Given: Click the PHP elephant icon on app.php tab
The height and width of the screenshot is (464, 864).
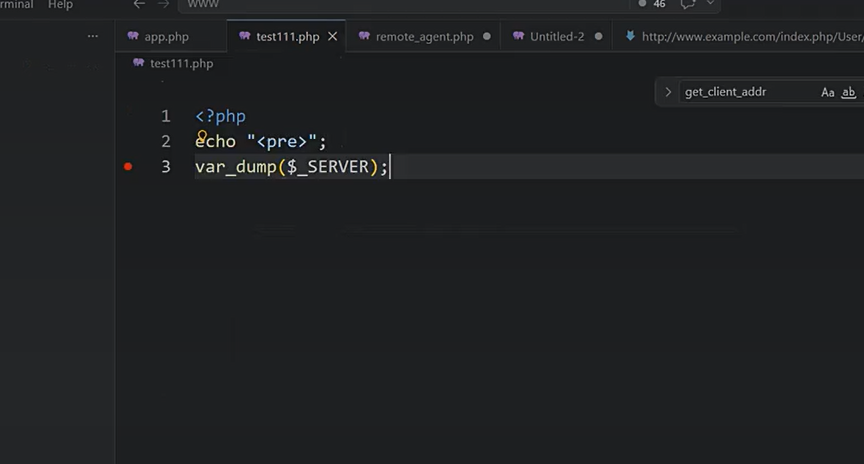Looking at the screenshot, I should (133, 36).
